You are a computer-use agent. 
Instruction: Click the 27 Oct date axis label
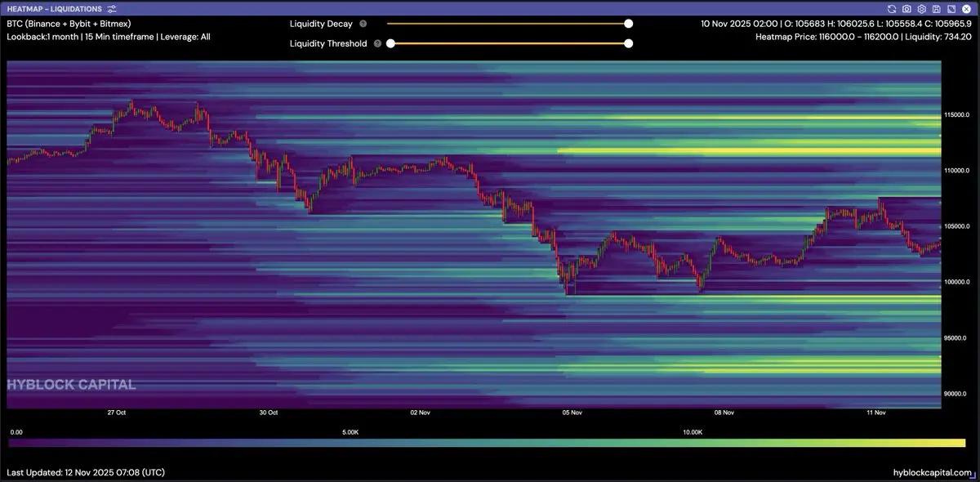tap(116, 413)
